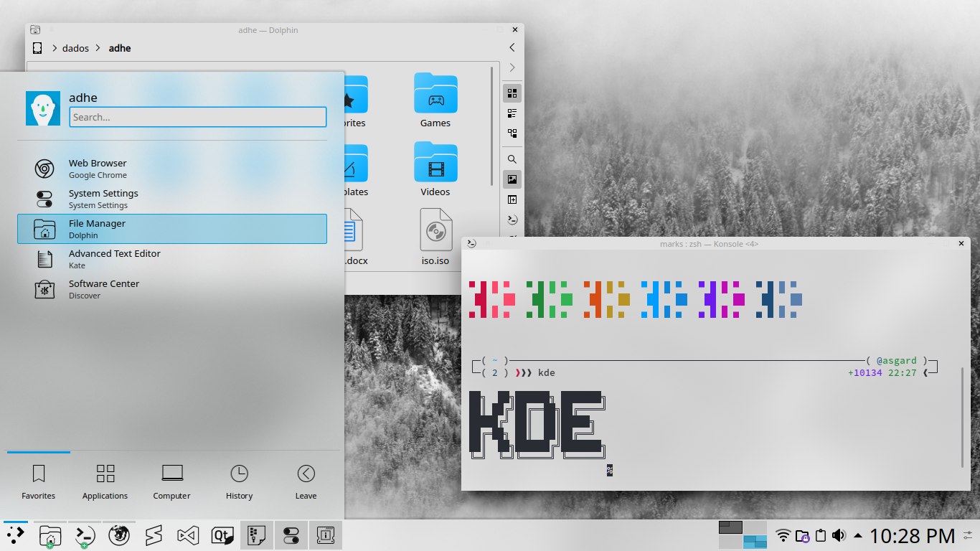Image resolution: width=980 pixels, height=551 pixels.
Task: Switch to the Applications tab
Action: click(x=105, y=481)
